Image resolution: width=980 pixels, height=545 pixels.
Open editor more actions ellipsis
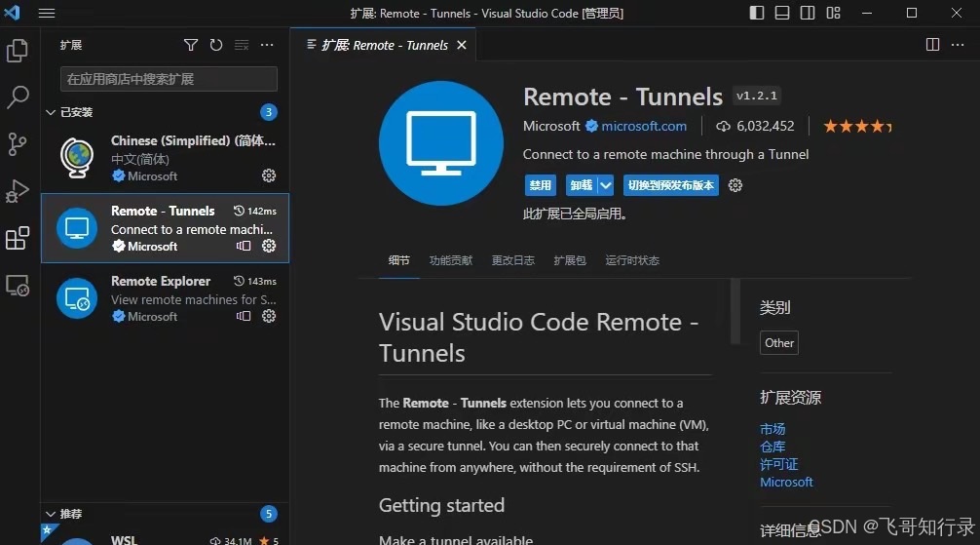(958, 45)
